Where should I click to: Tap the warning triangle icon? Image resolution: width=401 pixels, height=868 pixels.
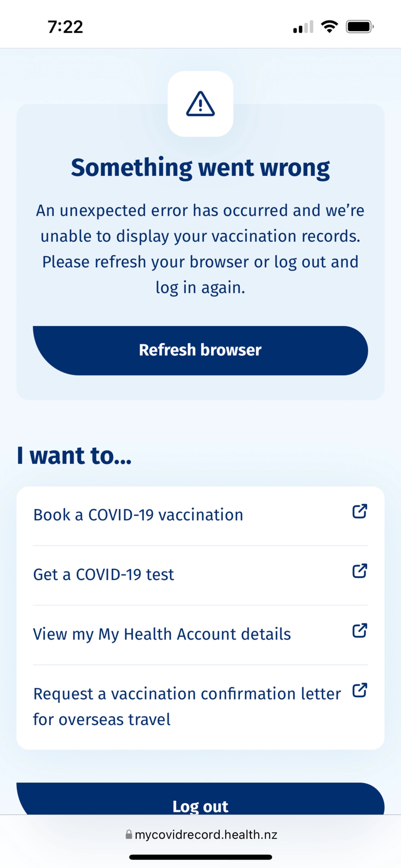point(200,104)
